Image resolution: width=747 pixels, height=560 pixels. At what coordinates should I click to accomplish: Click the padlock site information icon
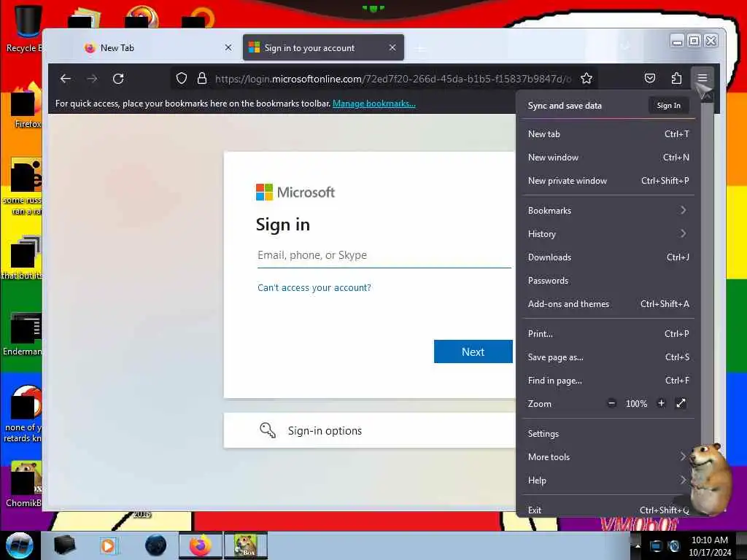(x=202, y=79)
